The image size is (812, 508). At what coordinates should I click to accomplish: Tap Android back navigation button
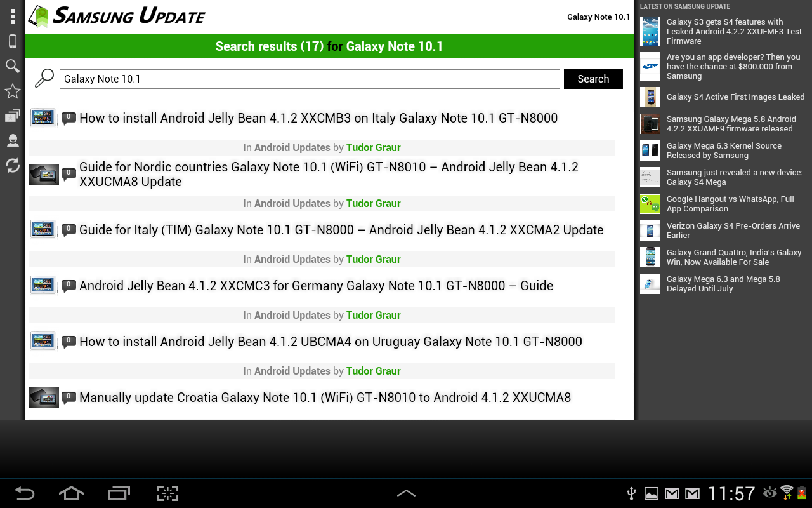click(25, 493)
